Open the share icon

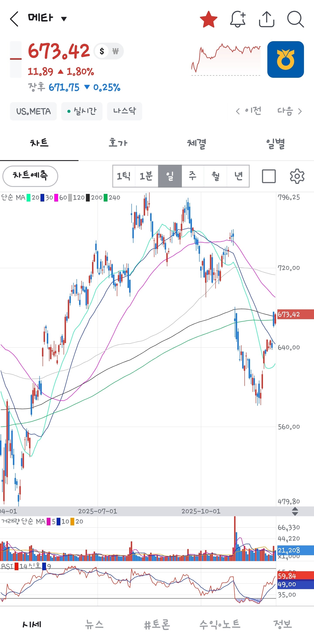pyautogui.click(x=266, y=19)
